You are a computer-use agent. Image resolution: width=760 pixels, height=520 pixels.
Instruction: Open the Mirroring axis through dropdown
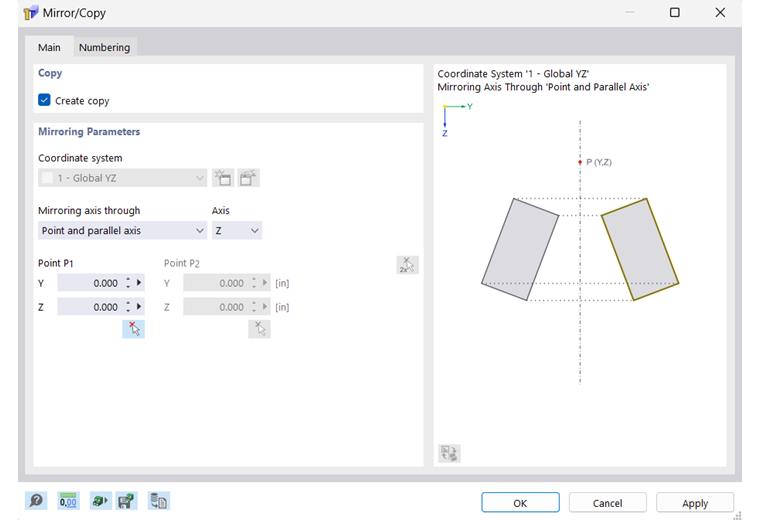coord(122,231)
